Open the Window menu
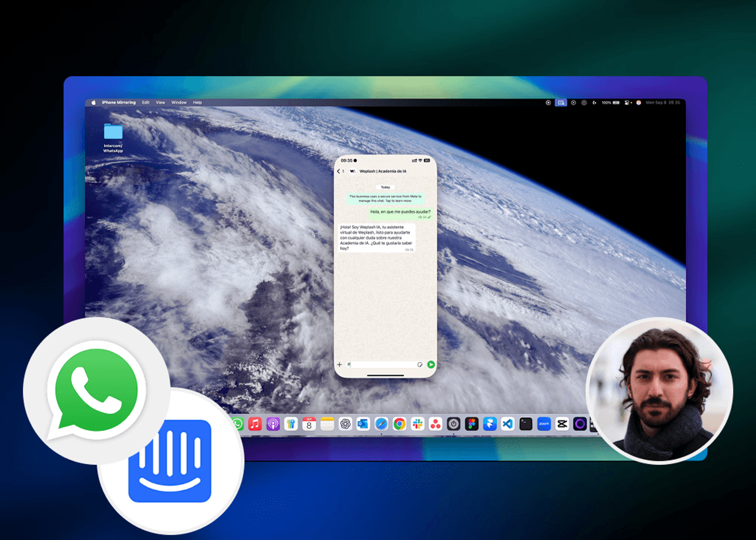This screenshot has width=756, height=540. tap(179, 102)
